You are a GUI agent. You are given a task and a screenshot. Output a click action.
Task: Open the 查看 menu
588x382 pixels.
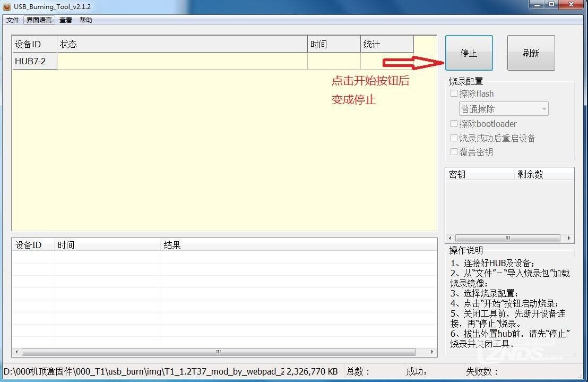(x=66, y=20)
